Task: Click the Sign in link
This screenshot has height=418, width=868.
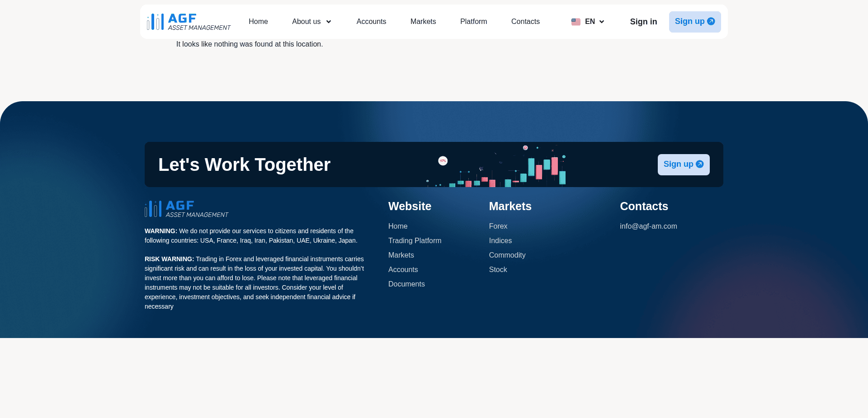Action: (x=643, y=22)
